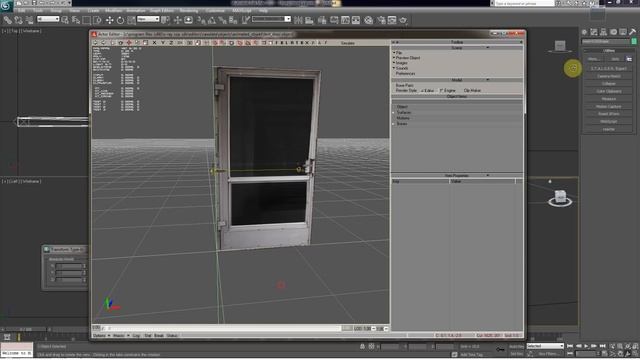
Task: Open the Material Editor icon
Action: (x=369, y=20)
